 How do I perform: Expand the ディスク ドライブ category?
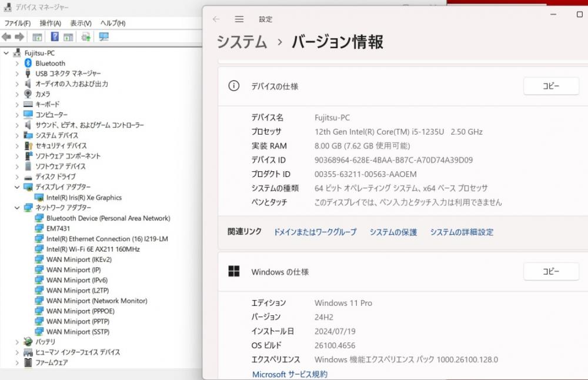pos(17,176)
